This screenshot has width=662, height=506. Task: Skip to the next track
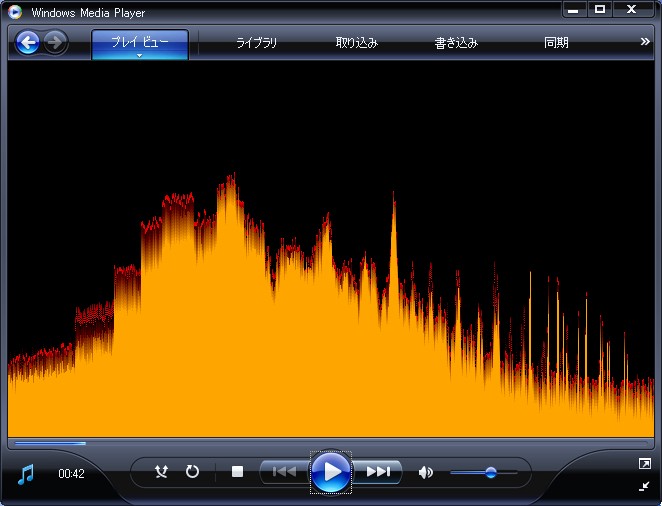[x=377, y=471]
